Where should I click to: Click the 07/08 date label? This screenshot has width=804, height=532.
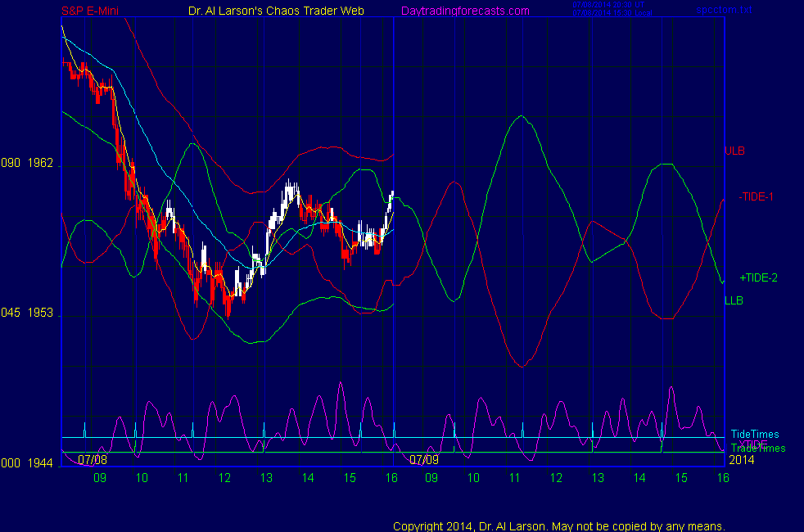click(93, 459)
